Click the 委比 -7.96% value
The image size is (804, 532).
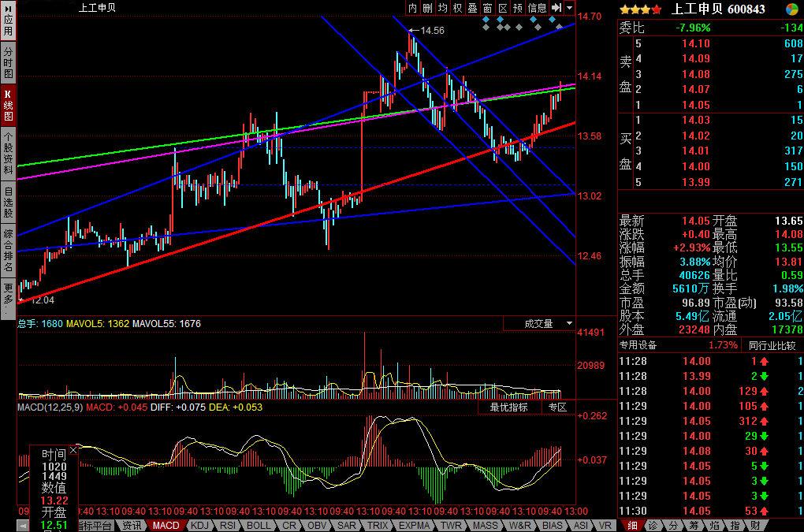(x=693, y=28)
